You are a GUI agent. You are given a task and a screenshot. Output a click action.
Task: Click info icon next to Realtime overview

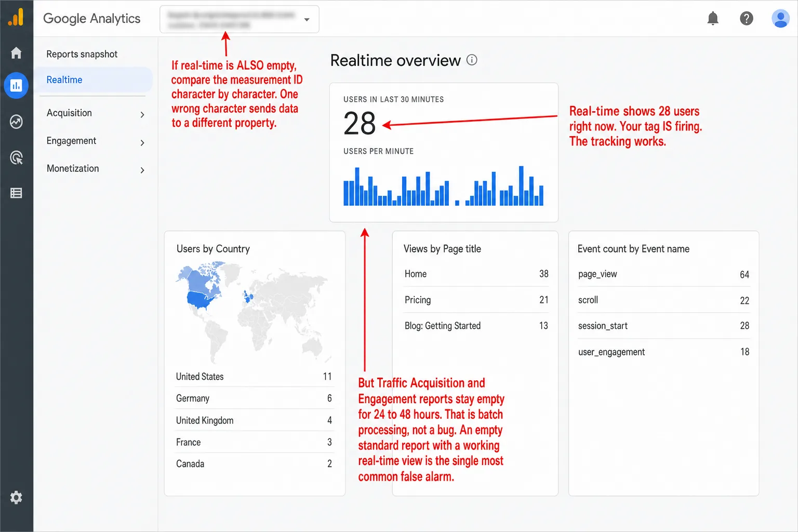472,60
